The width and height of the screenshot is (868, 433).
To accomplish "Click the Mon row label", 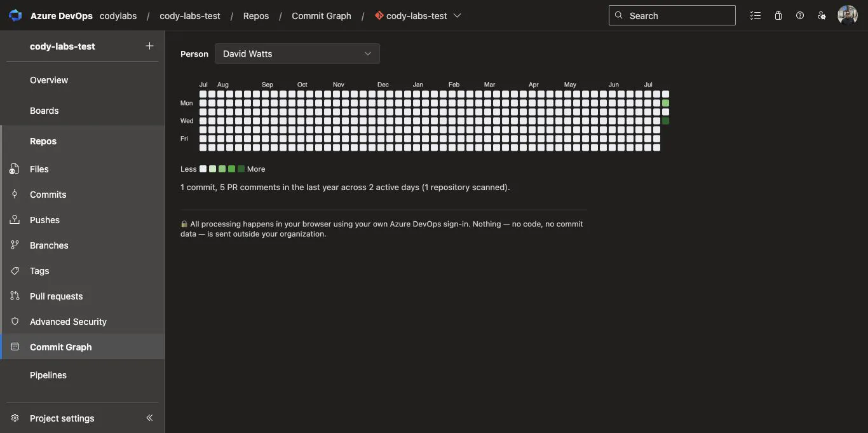I will [x=187, y=103].
